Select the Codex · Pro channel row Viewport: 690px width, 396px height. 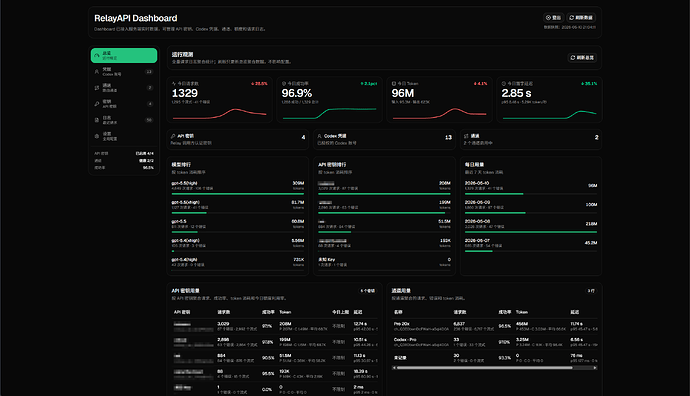(x=495, y=342)
